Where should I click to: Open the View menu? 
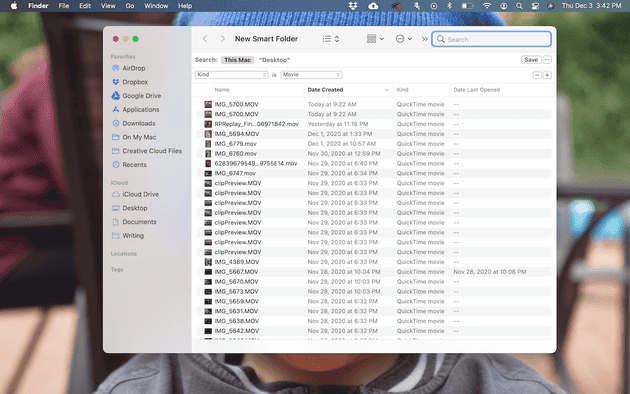tap(108, 6)
